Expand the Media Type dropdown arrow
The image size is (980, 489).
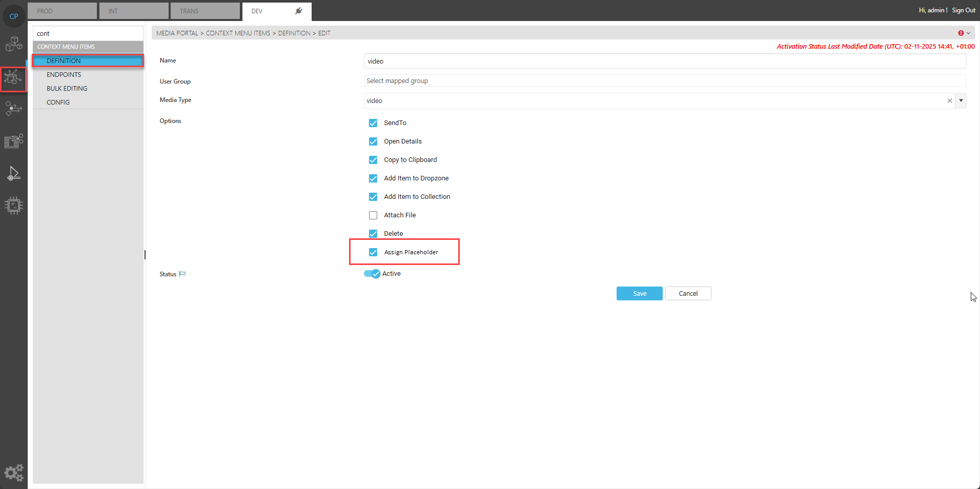point(961,101)
